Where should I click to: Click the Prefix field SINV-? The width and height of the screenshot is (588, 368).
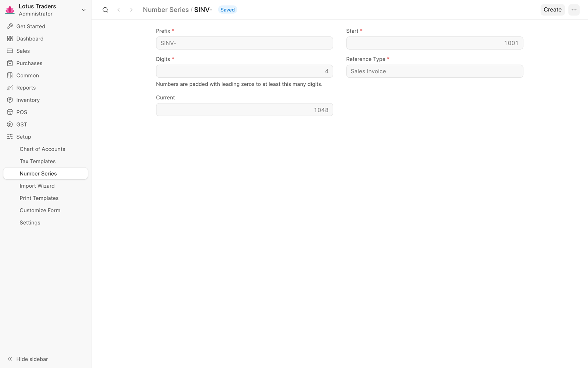point(244,43)
